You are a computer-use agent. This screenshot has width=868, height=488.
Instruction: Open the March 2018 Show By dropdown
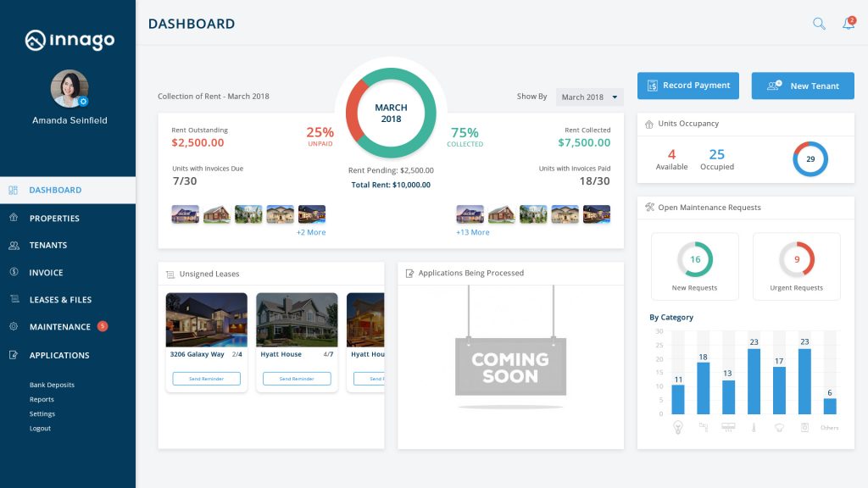[589, 97]
